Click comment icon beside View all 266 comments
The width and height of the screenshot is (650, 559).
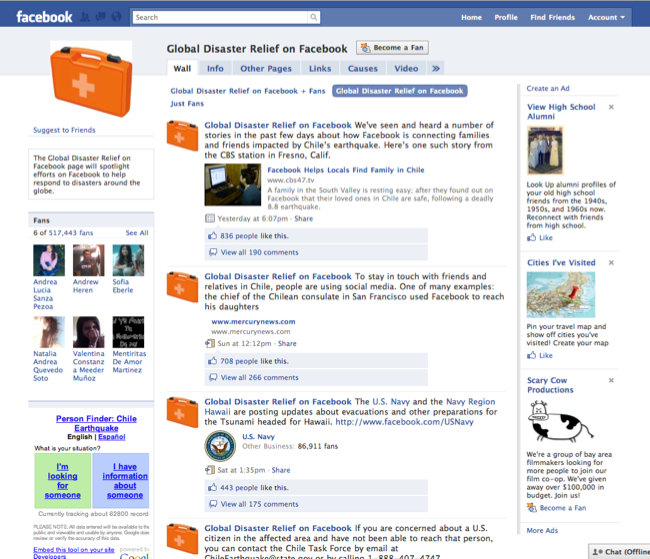point(212,378)
